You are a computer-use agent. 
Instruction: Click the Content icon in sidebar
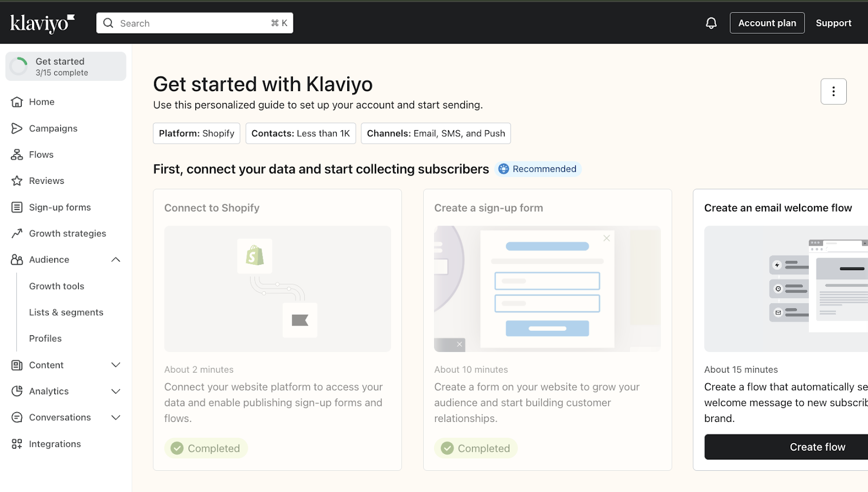point(17,365)
